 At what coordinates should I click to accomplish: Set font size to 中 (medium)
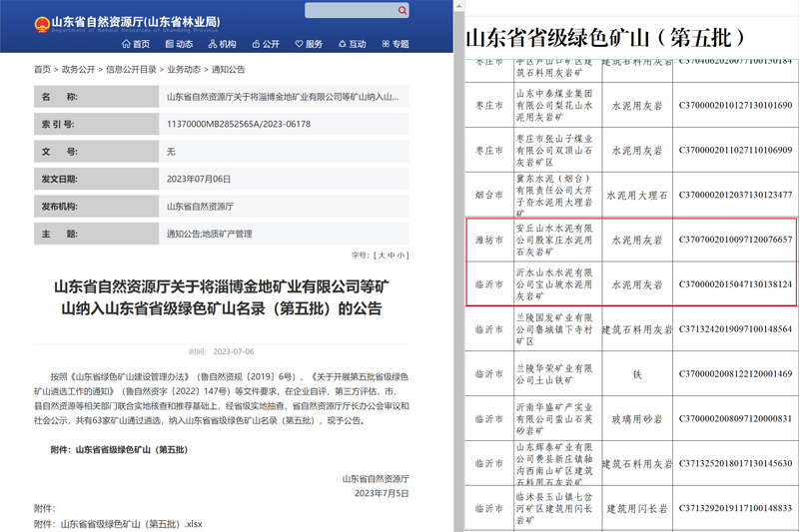[x=391, y=256]
